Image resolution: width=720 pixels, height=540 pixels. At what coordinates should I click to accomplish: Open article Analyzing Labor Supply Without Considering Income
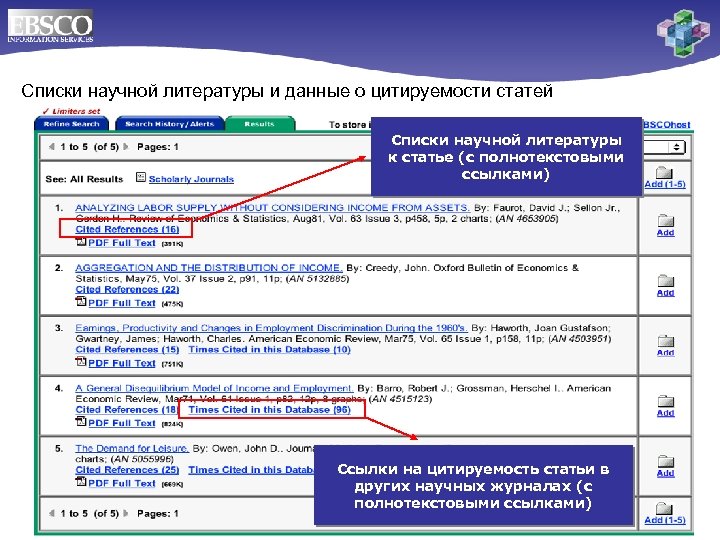click(x=272, y=208)
